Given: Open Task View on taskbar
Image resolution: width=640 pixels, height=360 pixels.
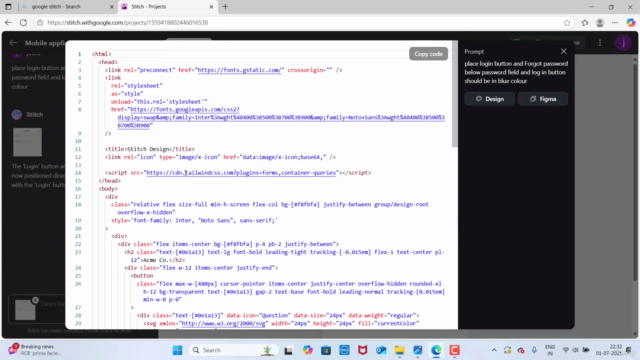Looking at the screenshot, I should (x=289, y=350).
